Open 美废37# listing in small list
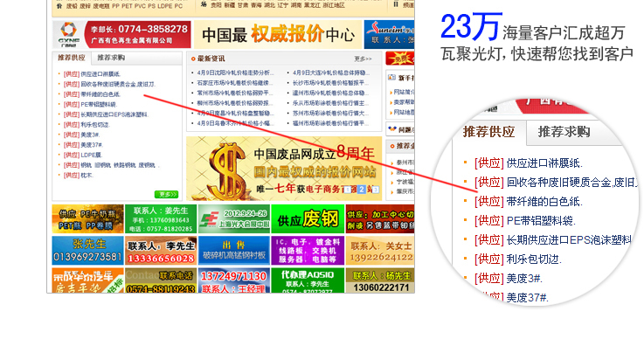Image resolution: width=644 pixels, height=339 pixels. [x=83, y=145]
